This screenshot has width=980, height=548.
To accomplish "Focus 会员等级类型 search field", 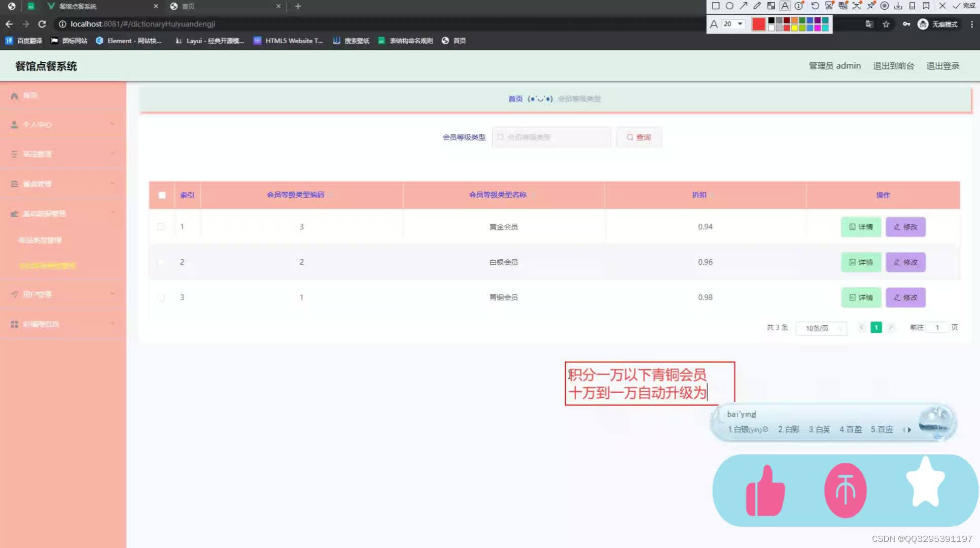I will point(551,137).
